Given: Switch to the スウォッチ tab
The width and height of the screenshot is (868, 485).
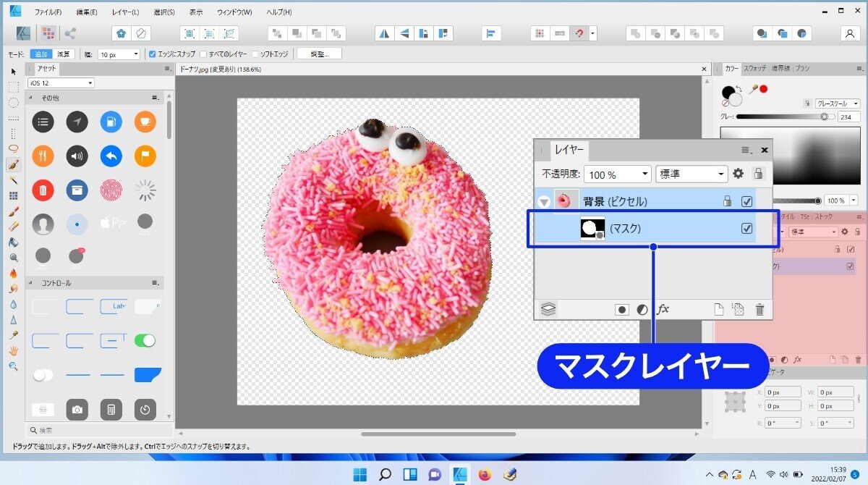Looking at the screenshot, I should [754, 68].
